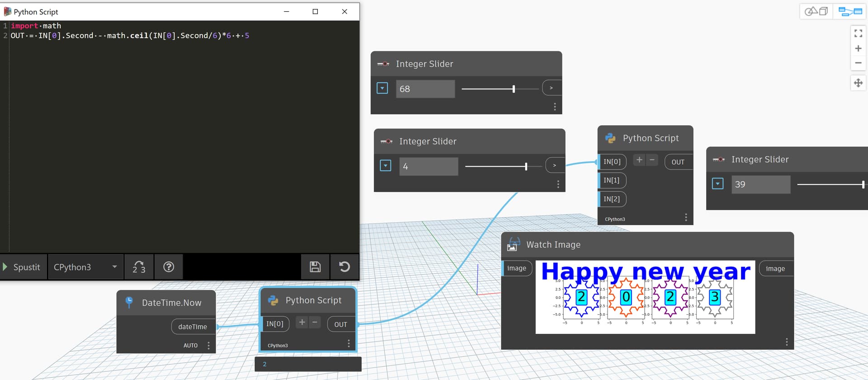Switch to the graph view navigation mode

(850, 11)
